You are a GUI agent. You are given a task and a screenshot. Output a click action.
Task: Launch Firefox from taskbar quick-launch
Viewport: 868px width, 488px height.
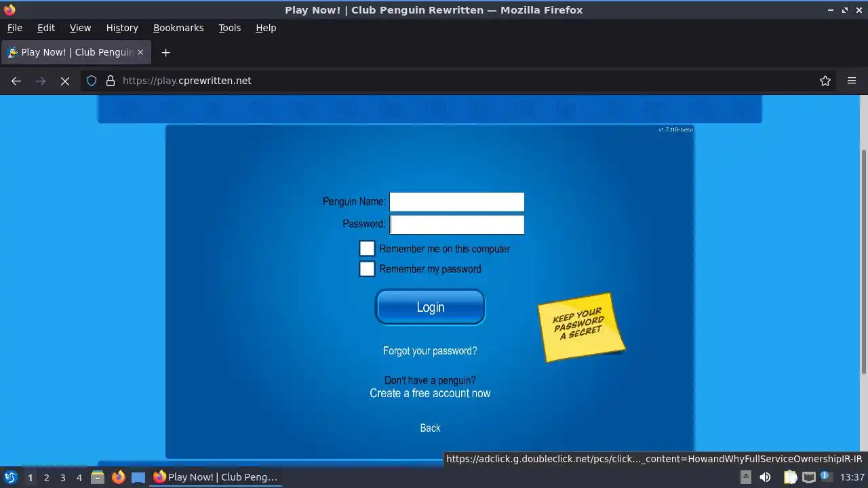118,477
